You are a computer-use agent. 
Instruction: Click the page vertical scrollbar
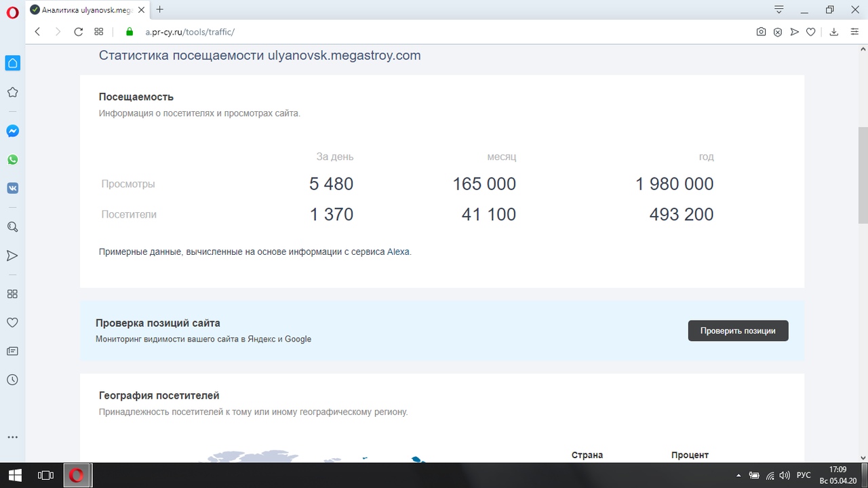point(863,175)
